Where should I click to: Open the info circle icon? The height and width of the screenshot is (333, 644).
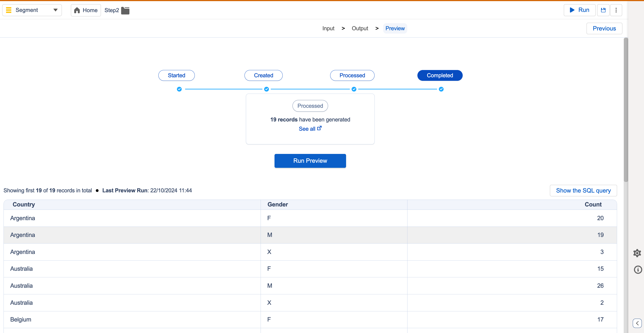point(638,269)
